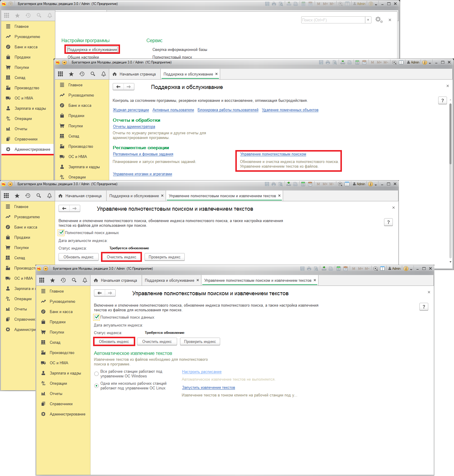Expand the arrow beside the info icon in the front window
The width and height of the screenshot is (454, 476).
coord(411,269)
